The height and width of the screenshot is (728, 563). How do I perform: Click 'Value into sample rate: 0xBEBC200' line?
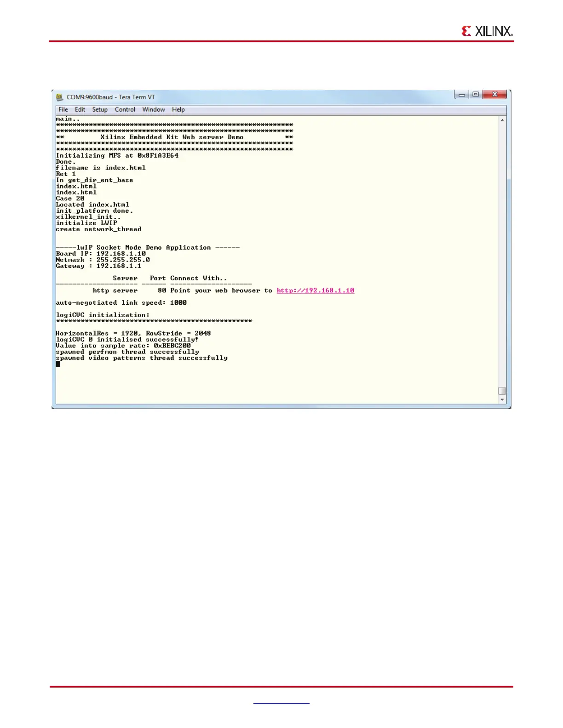coord(123,346)
